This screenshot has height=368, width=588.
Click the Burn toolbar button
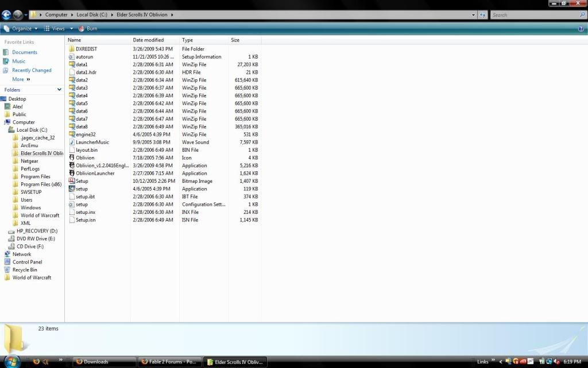click(88, 29)
